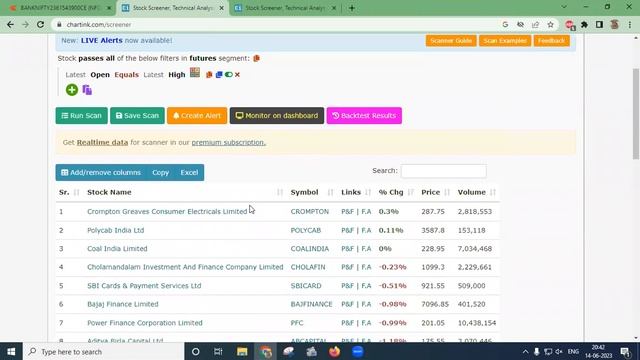Change the first 'Latest' offset before Open
The height and width of the screenshot is (360, 640).
[76, 75]
